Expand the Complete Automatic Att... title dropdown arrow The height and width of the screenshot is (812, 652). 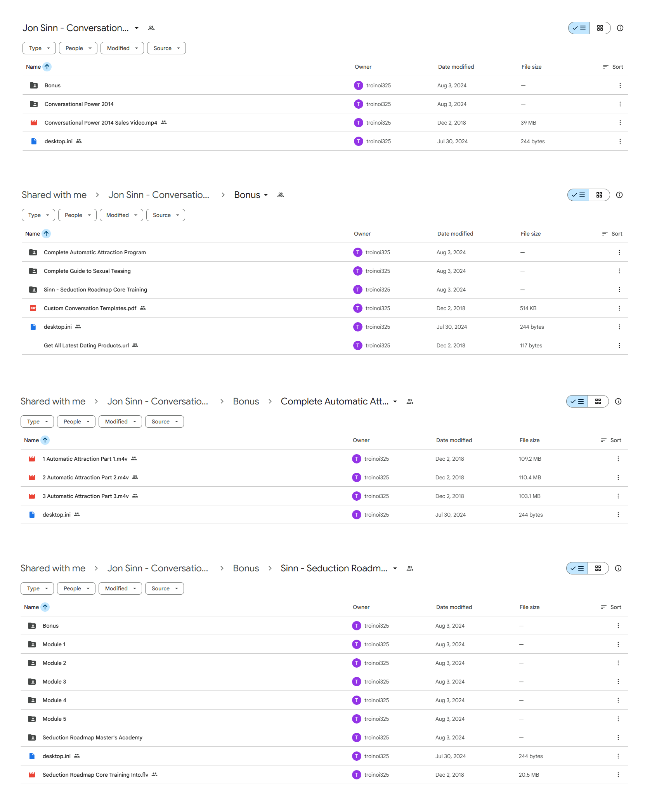pos(395,401)
